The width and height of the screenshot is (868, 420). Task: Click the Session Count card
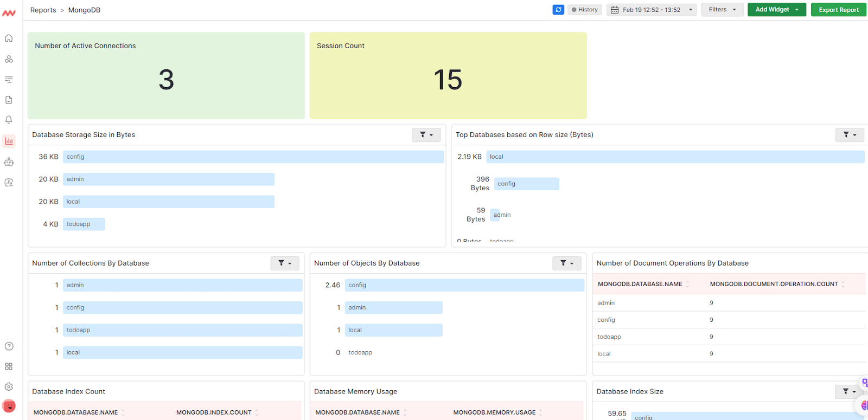tap(448, 76)
